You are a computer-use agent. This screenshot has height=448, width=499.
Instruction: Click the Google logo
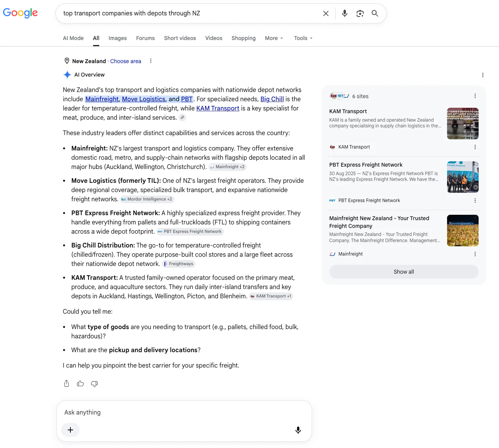[x=20, y=13]
